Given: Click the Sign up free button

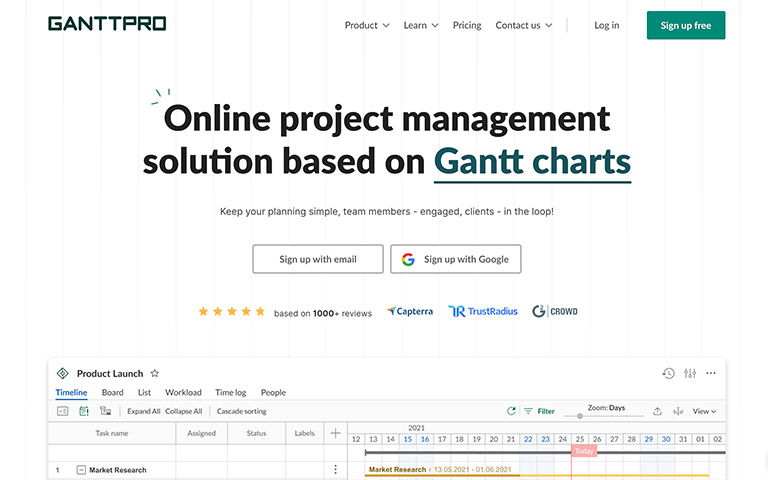Looking at the screenshot, I should 686,25.
